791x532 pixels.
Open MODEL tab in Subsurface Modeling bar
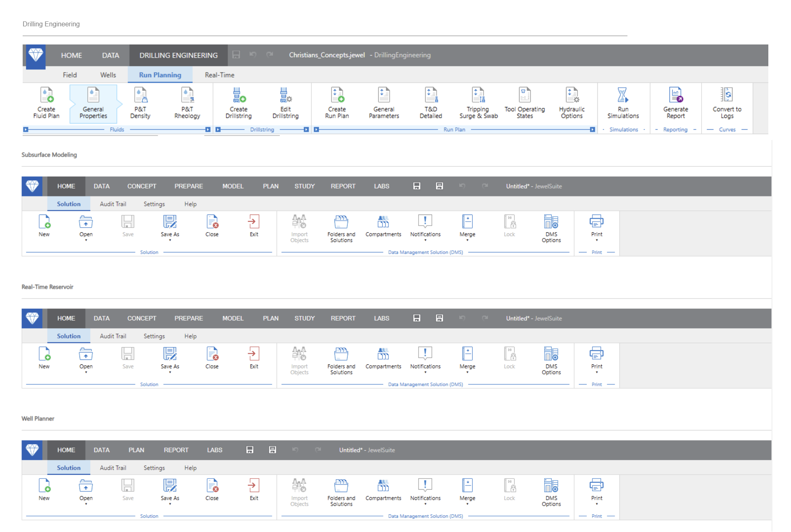tap(233, 186)
